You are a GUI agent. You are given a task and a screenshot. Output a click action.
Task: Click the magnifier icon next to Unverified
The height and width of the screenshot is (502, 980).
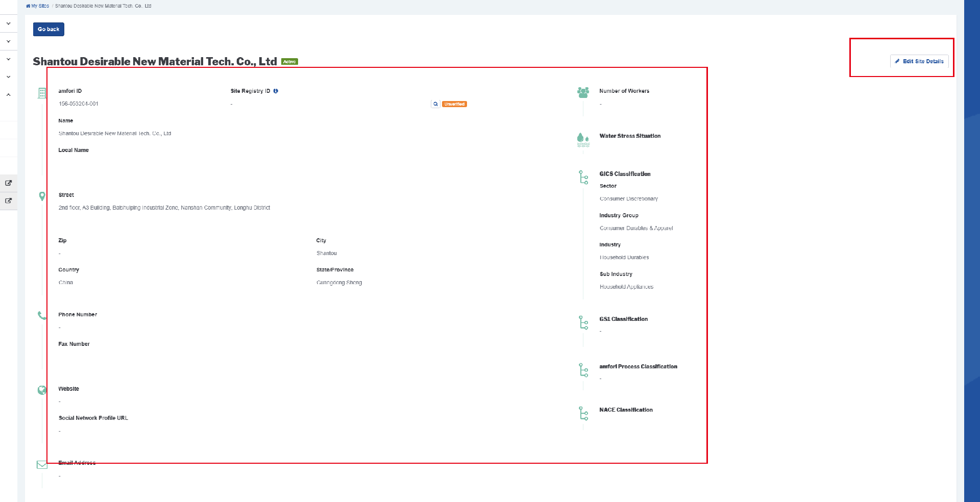coord(435,104)
